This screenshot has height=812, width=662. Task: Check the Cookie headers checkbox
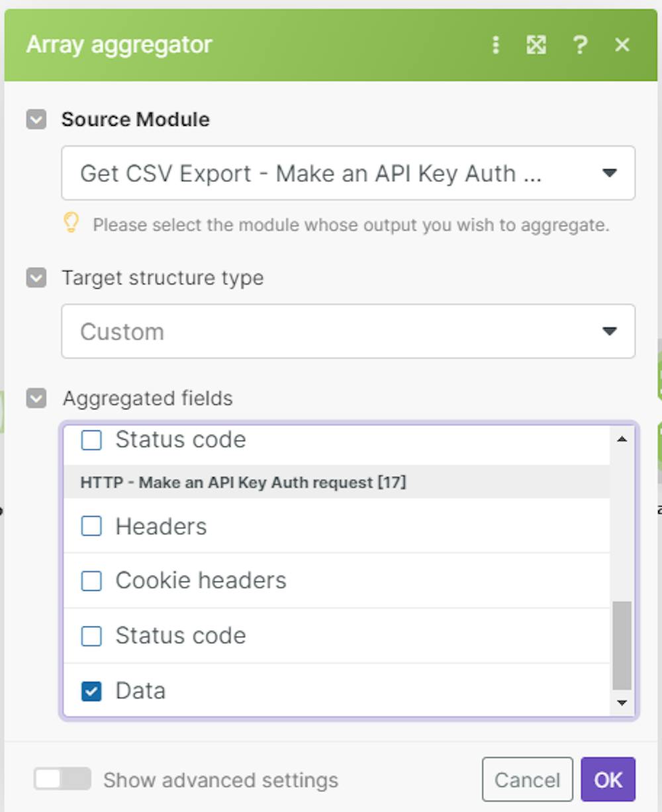[x=91, y=581]
